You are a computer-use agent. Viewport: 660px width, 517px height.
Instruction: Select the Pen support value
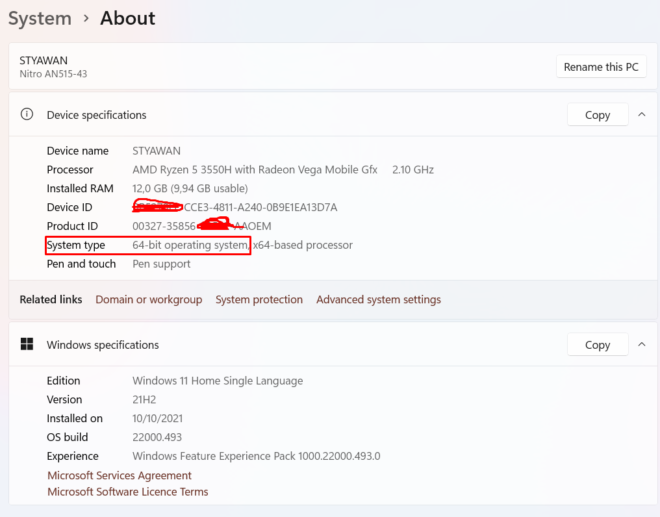point(161,264)
